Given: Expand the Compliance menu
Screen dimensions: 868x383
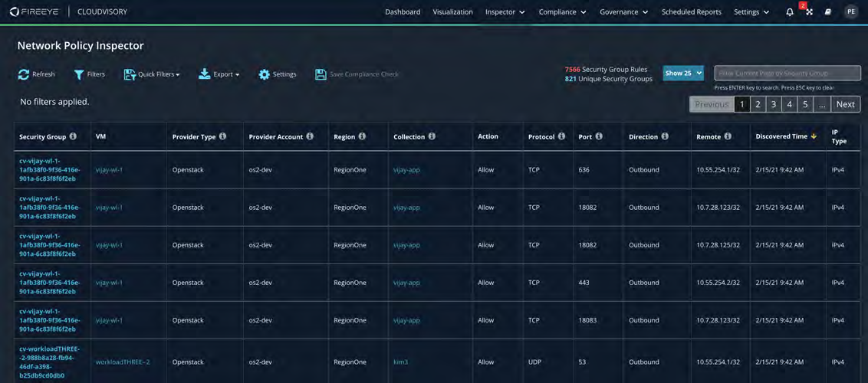Looking at the screenshot, I should (x=562, y=12).
